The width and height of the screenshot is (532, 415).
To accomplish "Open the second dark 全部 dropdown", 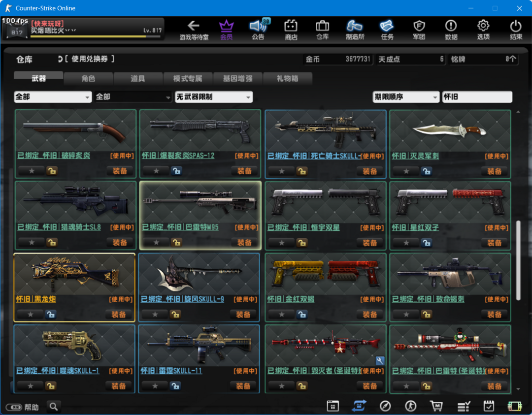I will click(133, 97).
